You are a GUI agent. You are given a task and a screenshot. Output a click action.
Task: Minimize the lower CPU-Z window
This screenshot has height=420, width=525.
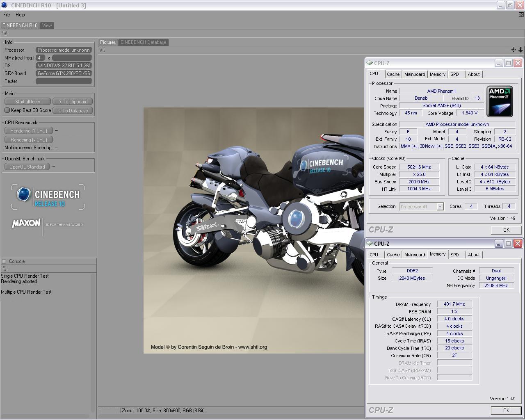[x=498, y=243]
